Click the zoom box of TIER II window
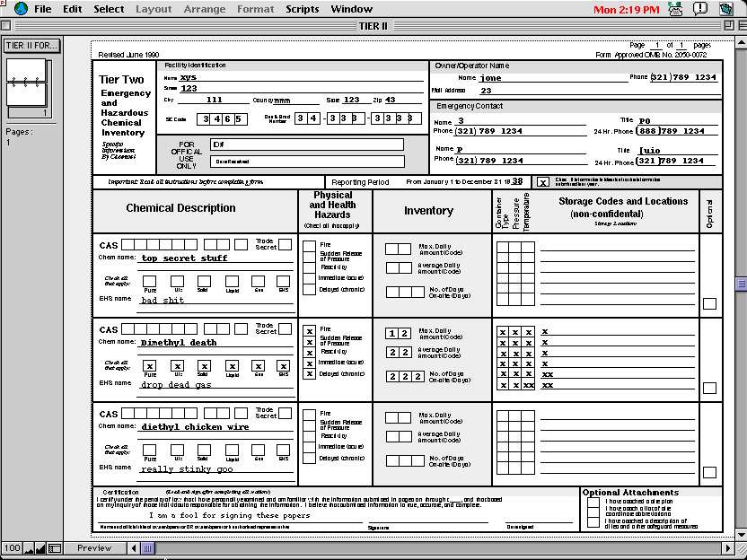Image resolution: width=747 pixels, height=560 pixels. (729, 26)
